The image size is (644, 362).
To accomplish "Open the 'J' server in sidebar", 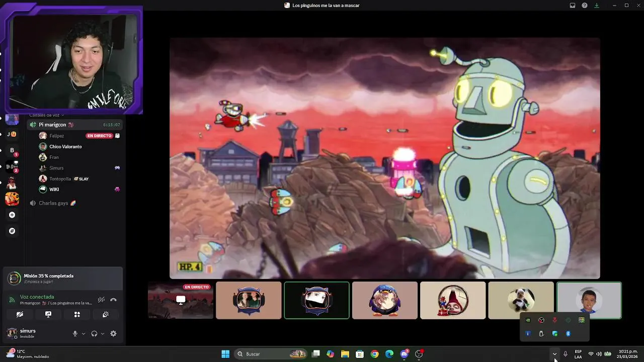I will pos(11,134).
